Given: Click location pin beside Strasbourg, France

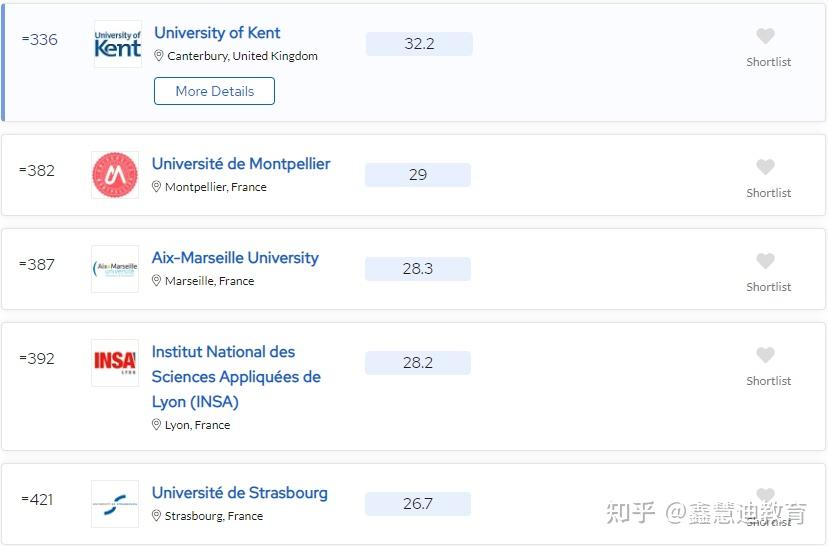Looking at the screenshot, I should pyautogui.click(x=156, y=516).
